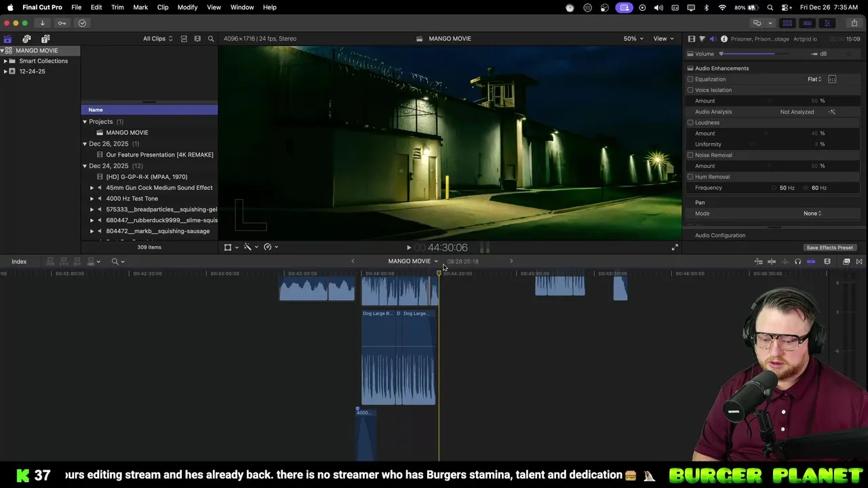Open the timeline Index button

point(19,262)
